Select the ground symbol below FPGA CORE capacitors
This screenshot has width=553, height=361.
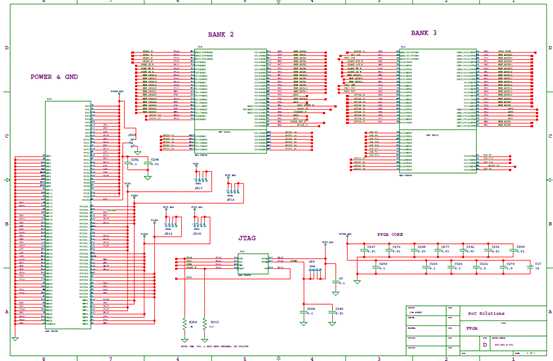point(357,282)
